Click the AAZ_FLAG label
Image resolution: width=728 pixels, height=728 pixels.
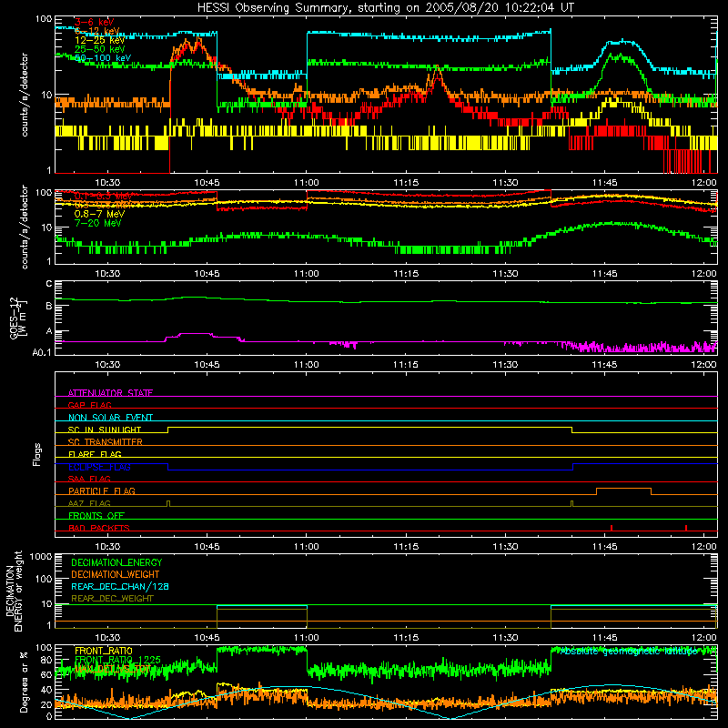pyautogui.click(x=89, y=503)
